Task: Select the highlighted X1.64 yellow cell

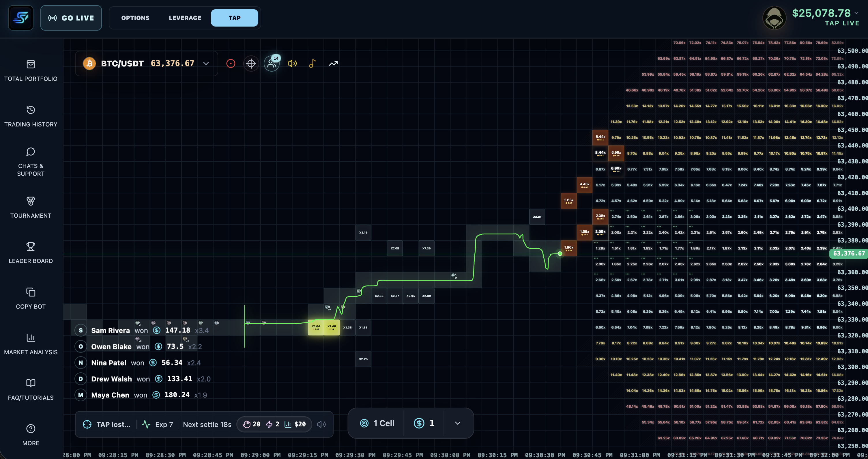Action: click(x=316, y=327)
